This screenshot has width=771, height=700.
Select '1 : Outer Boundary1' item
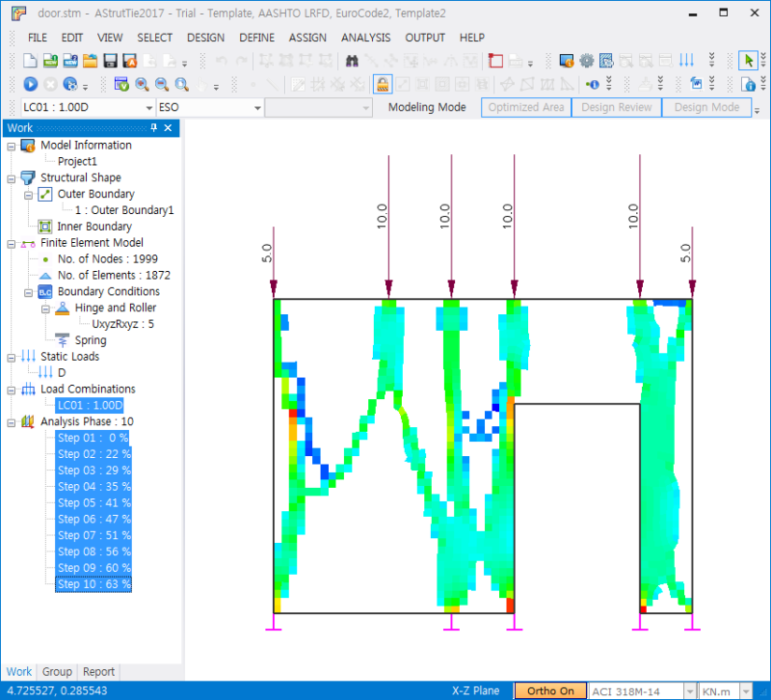click(124, 210)
